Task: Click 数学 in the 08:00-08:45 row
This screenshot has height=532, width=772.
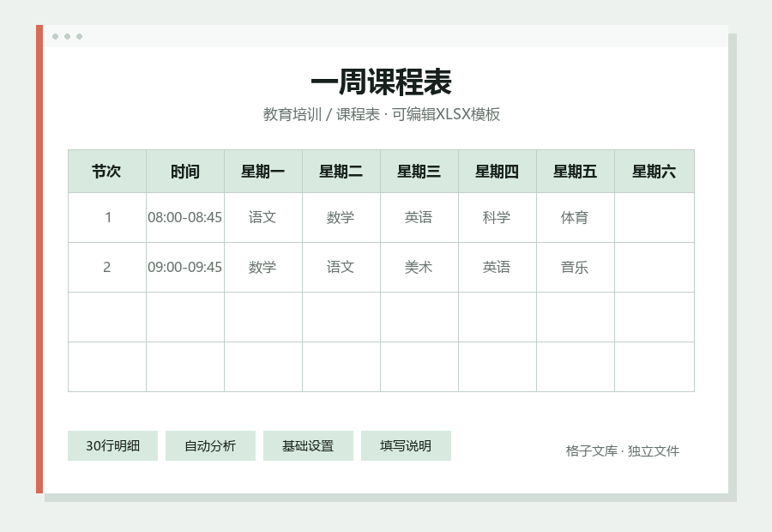Action: pos(341,217)
